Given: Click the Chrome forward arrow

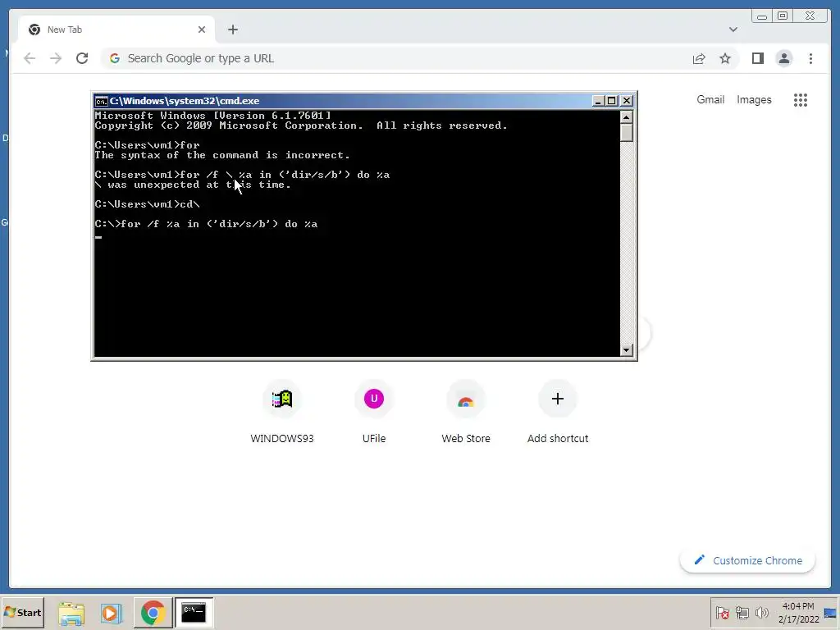Looking at the screenshot, I should pos(56,58).
